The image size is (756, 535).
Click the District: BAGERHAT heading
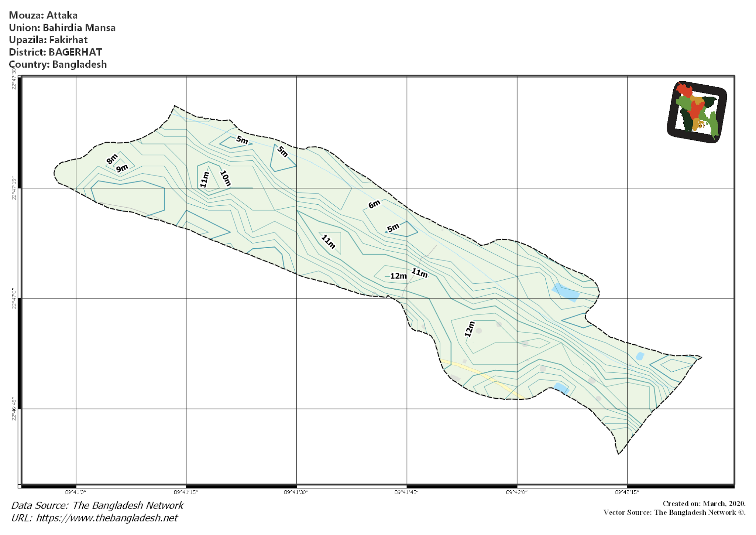pyautogui.click(x=56, y=52)
